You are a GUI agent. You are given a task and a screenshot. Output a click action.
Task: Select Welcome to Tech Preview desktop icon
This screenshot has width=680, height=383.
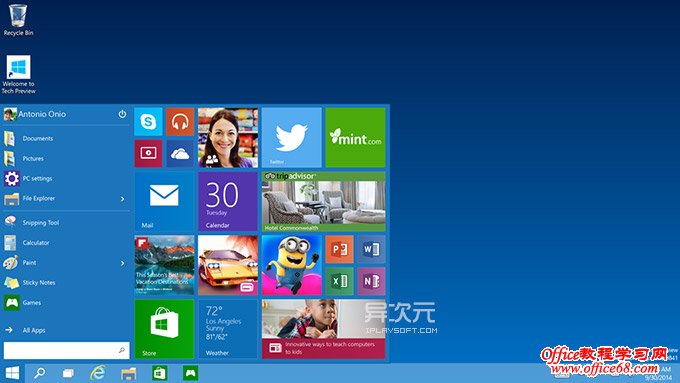tap(18, 75)
